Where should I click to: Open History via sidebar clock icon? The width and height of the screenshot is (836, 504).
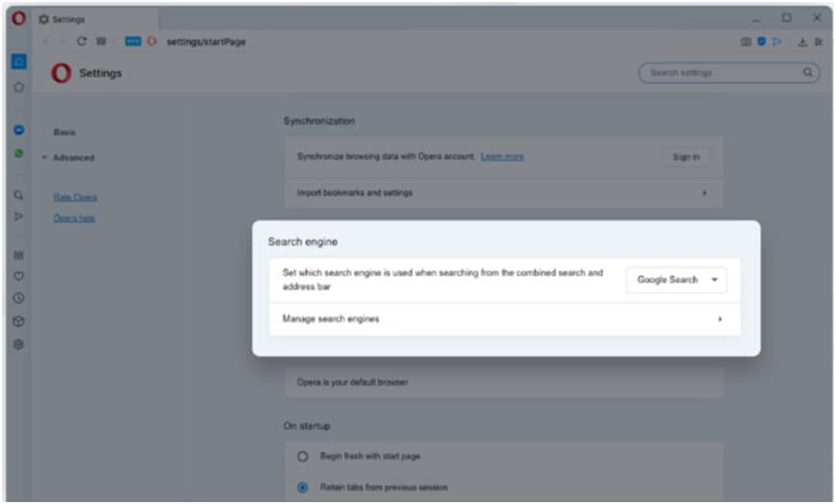[18, 298]
